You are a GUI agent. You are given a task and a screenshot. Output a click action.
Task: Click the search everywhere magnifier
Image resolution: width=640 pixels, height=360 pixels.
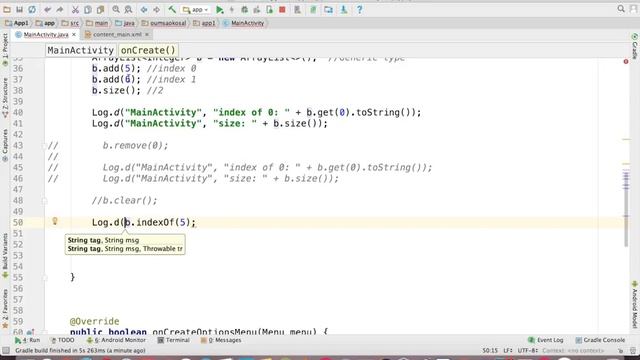pyautogui.click(x=621, y=9)
